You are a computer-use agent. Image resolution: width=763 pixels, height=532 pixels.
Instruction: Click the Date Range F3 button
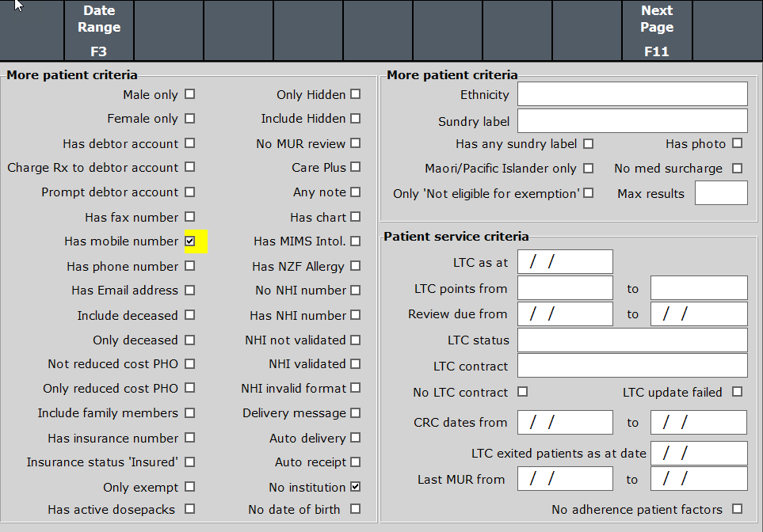click(99, 31)
